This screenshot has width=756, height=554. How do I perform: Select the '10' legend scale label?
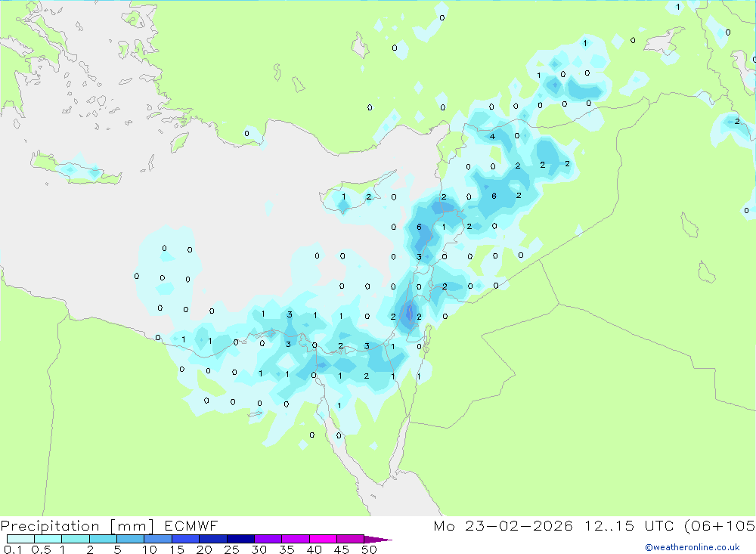(x=150, y=549)
